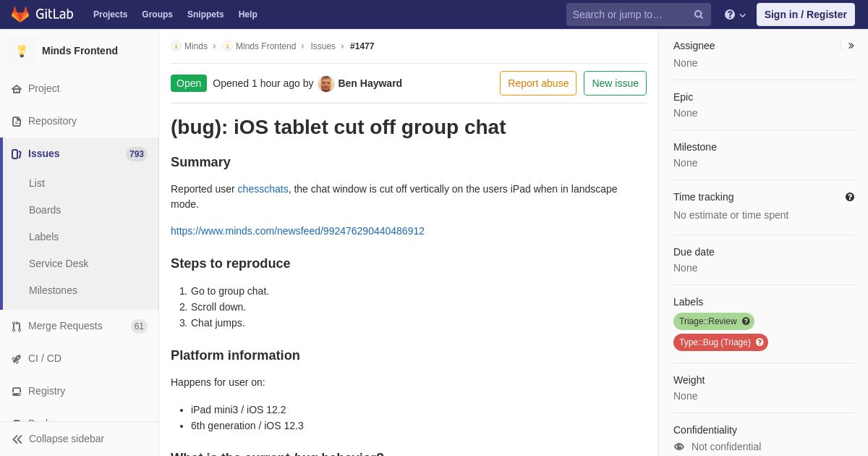Image resolution: width=868 pixels, height=456 pixels.
Task: Click the green Open status badge
Action: (x=189, y=83)
